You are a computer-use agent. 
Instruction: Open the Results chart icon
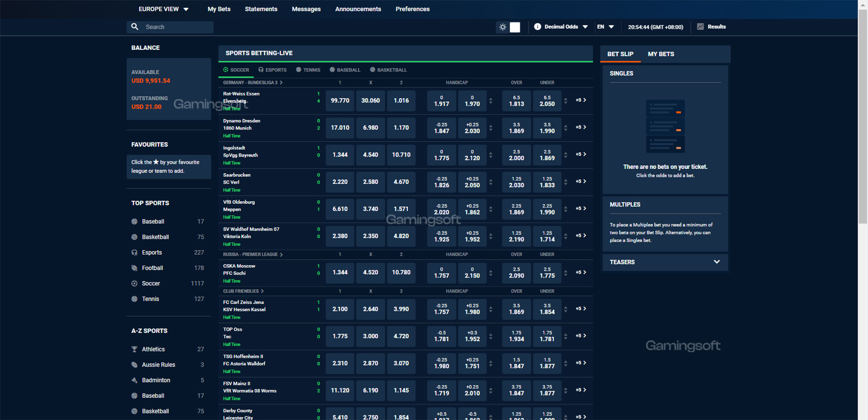click(700, 27)
